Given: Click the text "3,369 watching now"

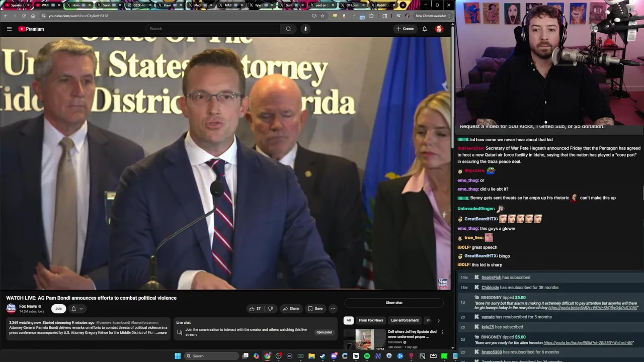Looking at the screenshot, I should [25, 322].
